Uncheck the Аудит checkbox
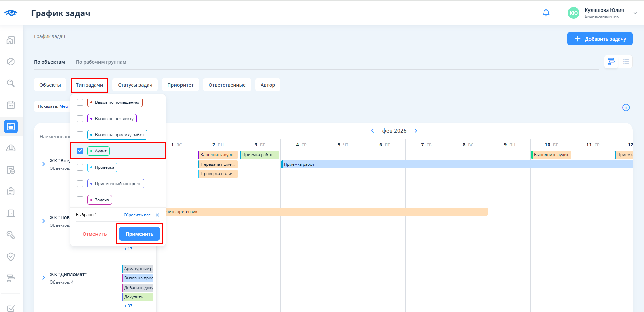This screenshot has width=644, height=312. [x=80, y=151]
